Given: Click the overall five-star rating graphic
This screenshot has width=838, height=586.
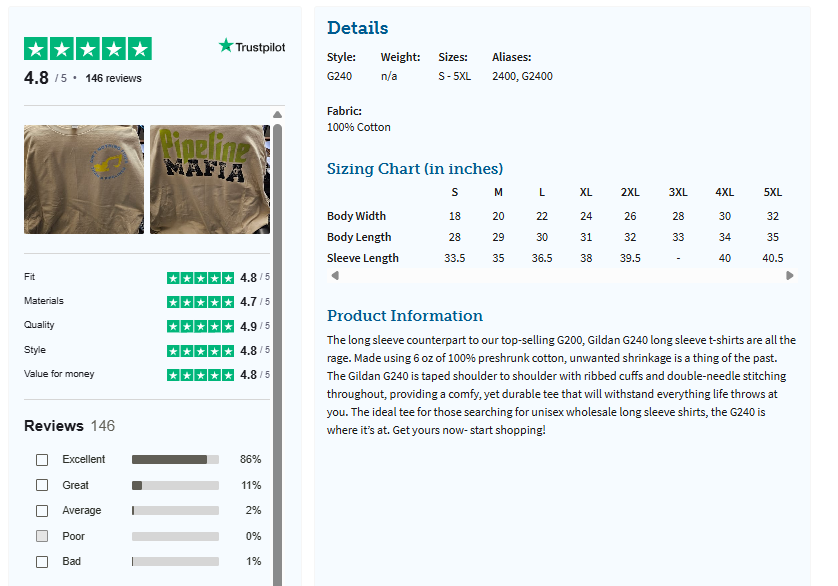Looking at the screenshot, I should coord(88,49).
